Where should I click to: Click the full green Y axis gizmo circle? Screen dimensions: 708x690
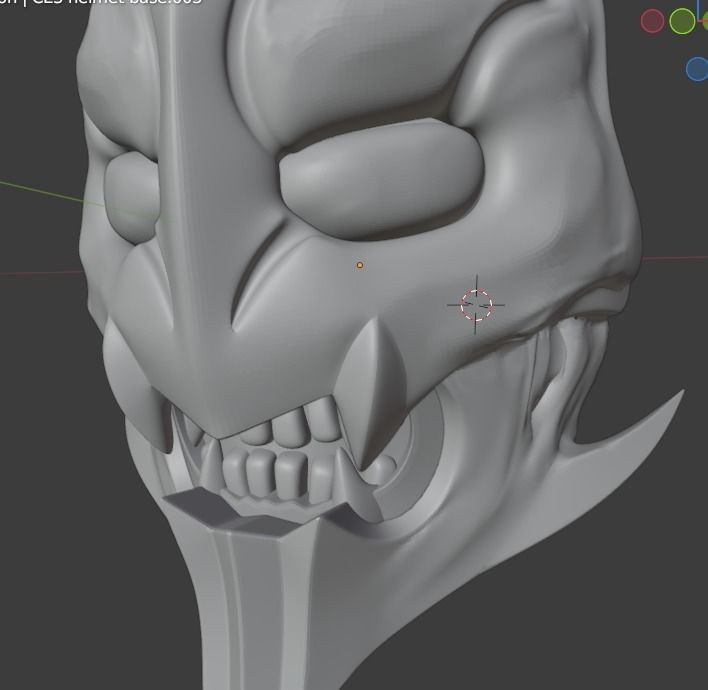[682, 21]
